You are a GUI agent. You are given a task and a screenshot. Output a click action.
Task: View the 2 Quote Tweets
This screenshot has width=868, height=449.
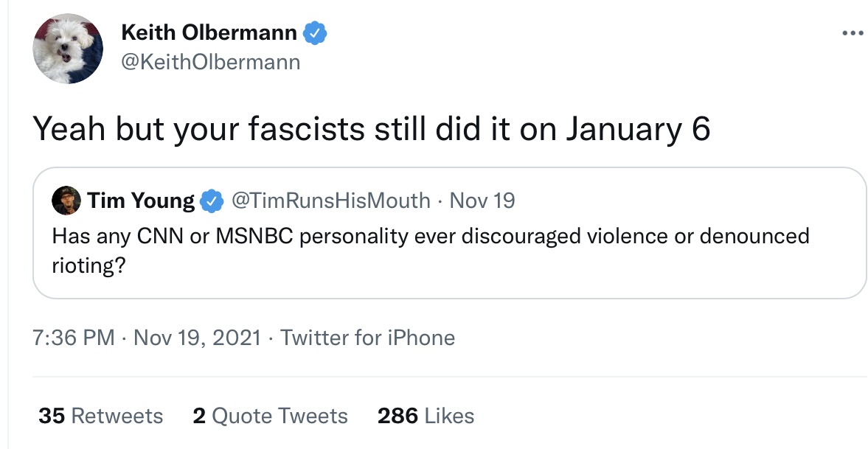(x=270, y=416)
